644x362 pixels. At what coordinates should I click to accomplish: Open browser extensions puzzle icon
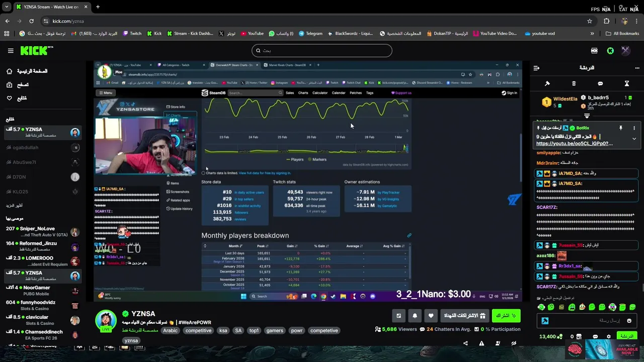click(606, 21)
